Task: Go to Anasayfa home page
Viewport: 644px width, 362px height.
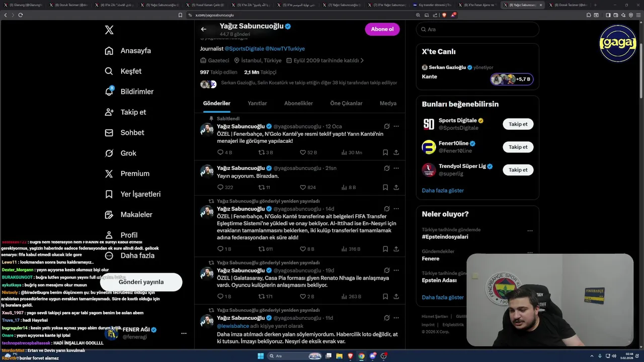Action: [x=128, y=51]
